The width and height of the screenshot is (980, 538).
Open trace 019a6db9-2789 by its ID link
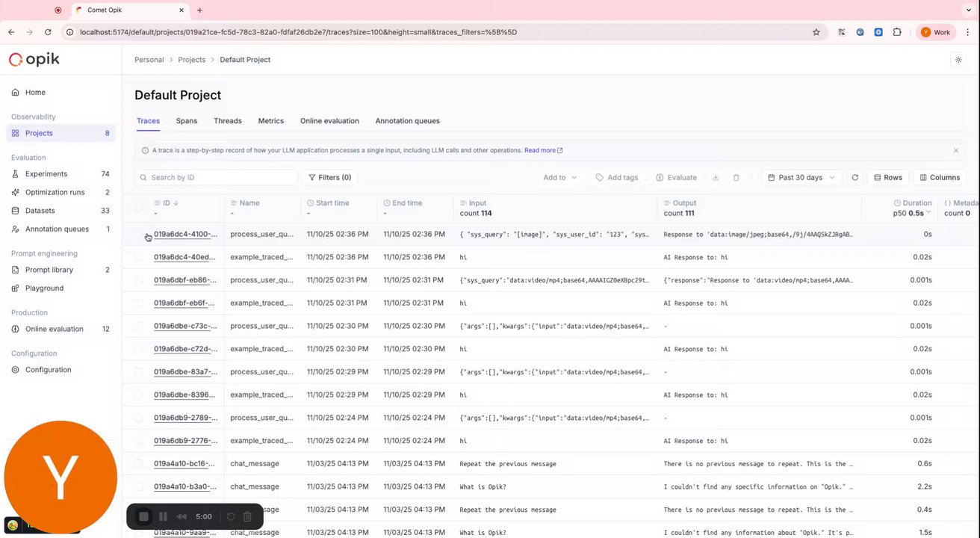click(185, 418)
